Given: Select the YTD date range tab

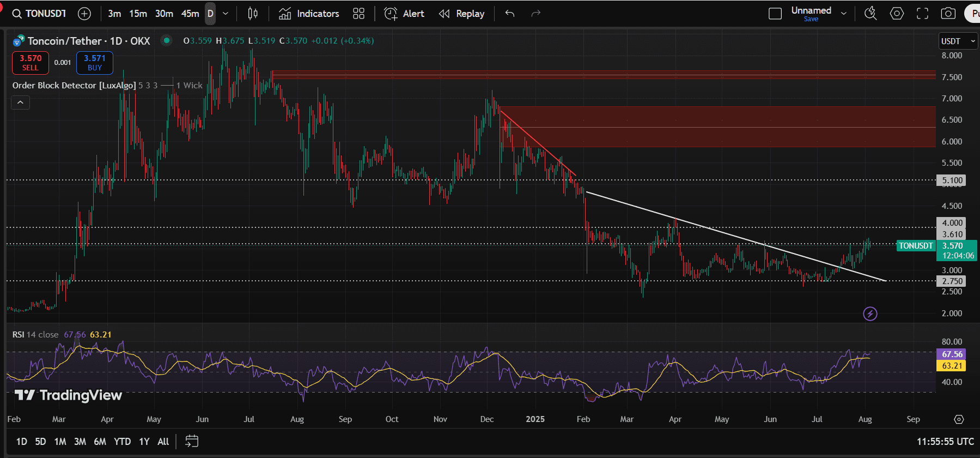Looking at the screenshot, I should (122, 442).
